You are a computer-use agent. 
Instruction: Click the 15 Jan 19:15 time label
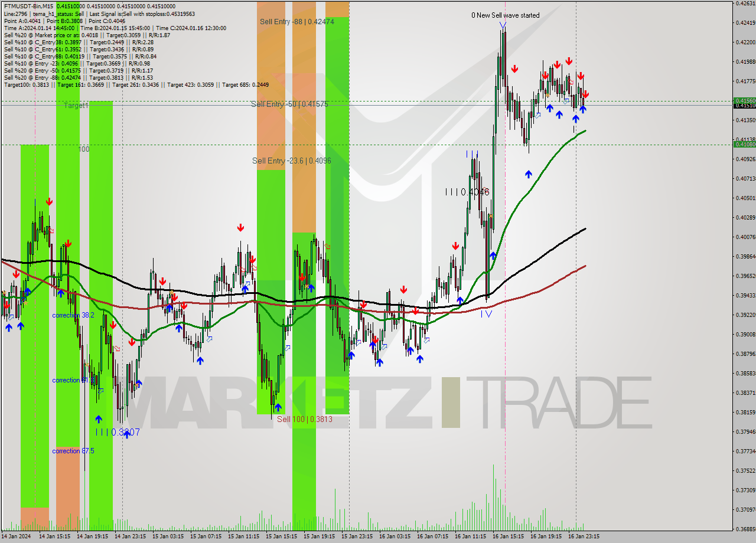pos(319,537)
